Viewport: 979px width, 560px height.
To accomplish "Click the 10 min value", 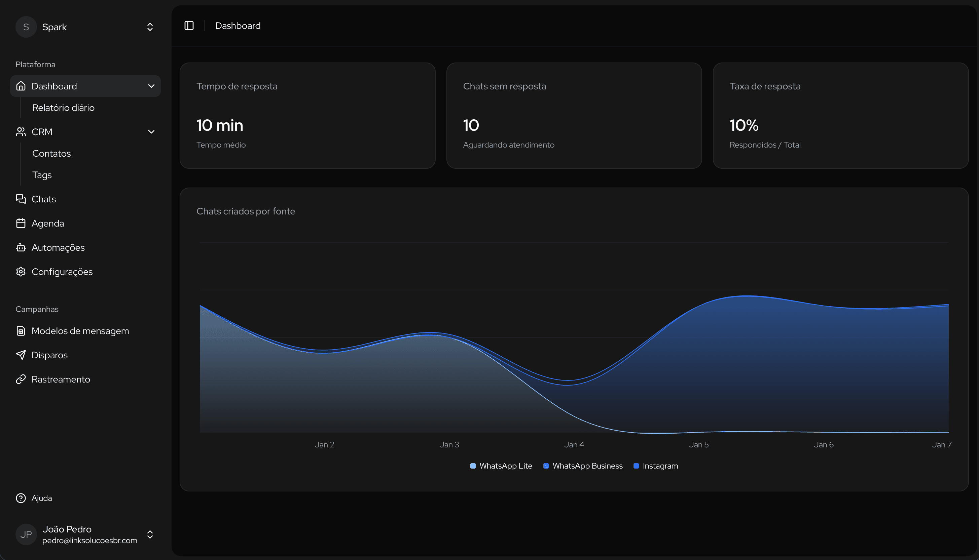I will [220, 125].
